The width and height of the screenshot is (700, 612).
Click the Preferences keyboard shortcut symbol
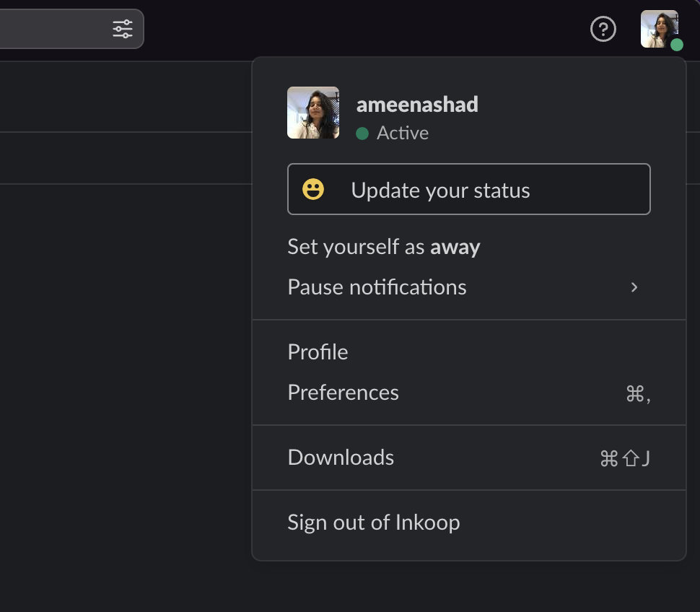[x=638, y=394]
